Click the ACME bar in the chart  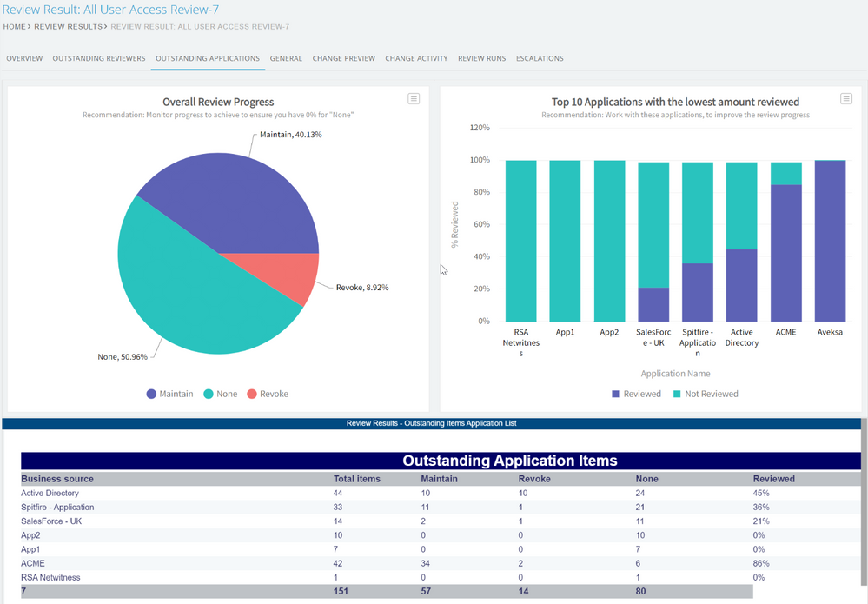(x=786, y=252)
